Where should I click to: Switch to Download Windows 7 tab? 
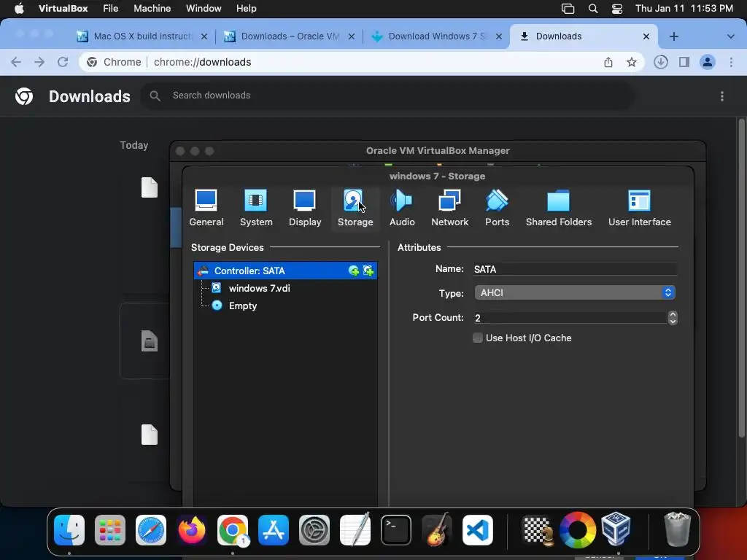tap(436, 36)
